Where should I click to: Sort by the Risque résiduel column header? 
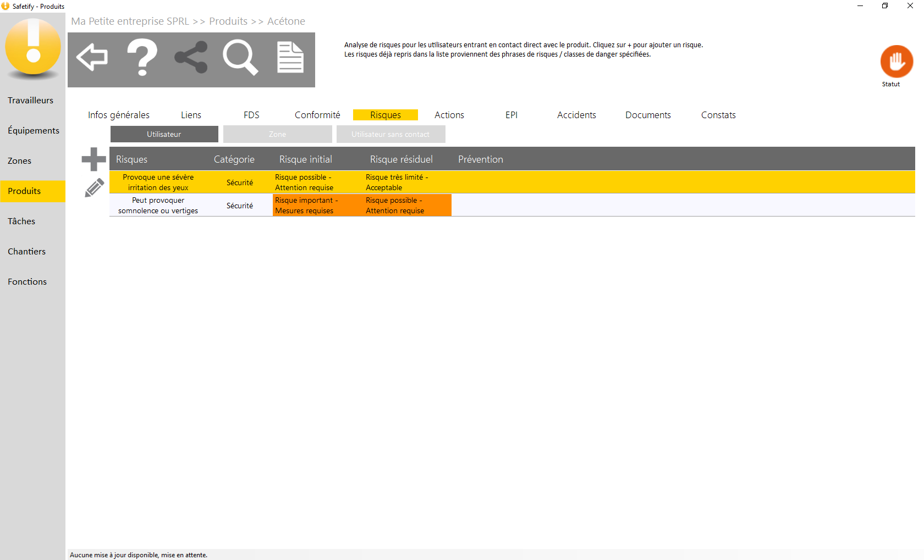coord(401,159)
